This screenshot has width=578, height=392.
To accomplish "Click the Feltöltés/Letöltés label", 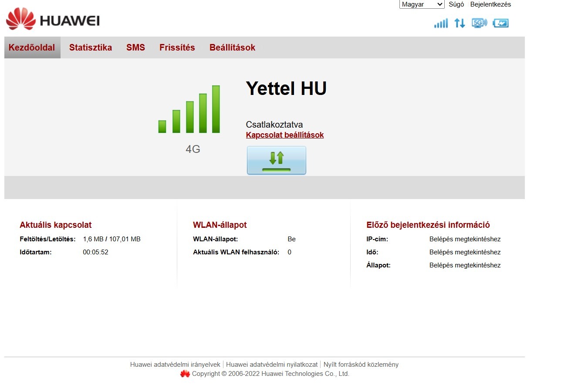I will pyautogui.click(x=47, y=239).
